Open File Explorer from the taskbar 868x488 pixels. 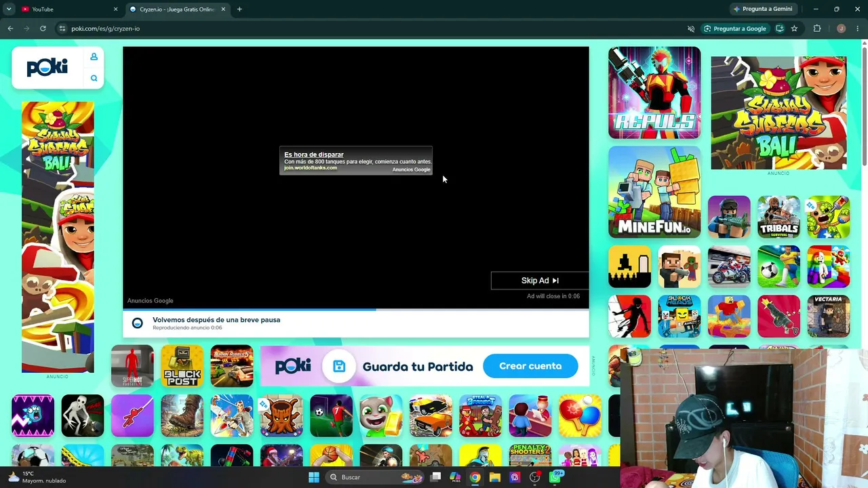coord(495,477)
